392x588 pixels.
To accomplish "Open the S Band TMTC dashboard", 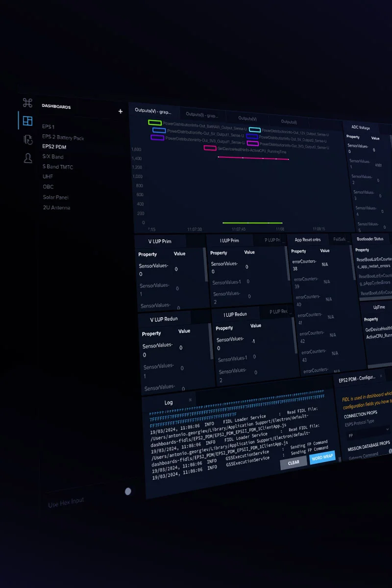I will (x=58, y=167).
